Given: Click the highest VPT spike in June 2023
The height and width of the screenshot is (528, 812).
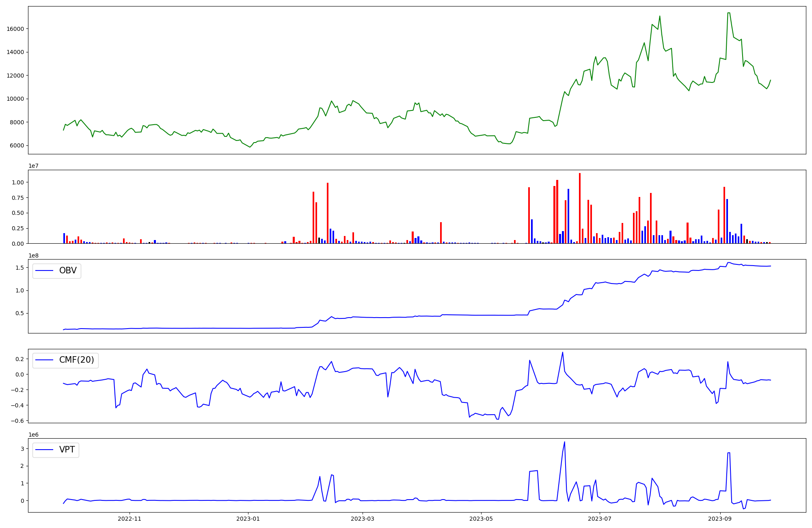Looking at the screenshot, I should pyautogui.click(x=564, y=442).
